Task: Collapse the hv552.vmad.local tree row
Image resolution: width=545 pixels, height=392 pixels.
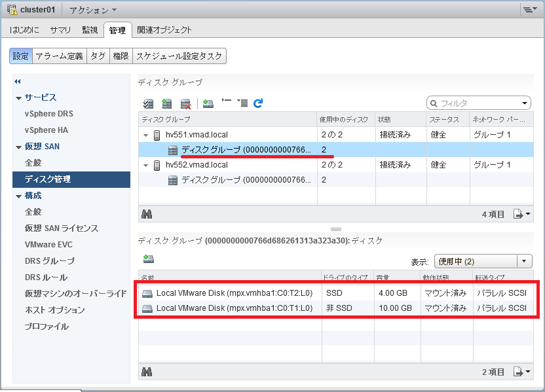Action: [x=145, y=166]
